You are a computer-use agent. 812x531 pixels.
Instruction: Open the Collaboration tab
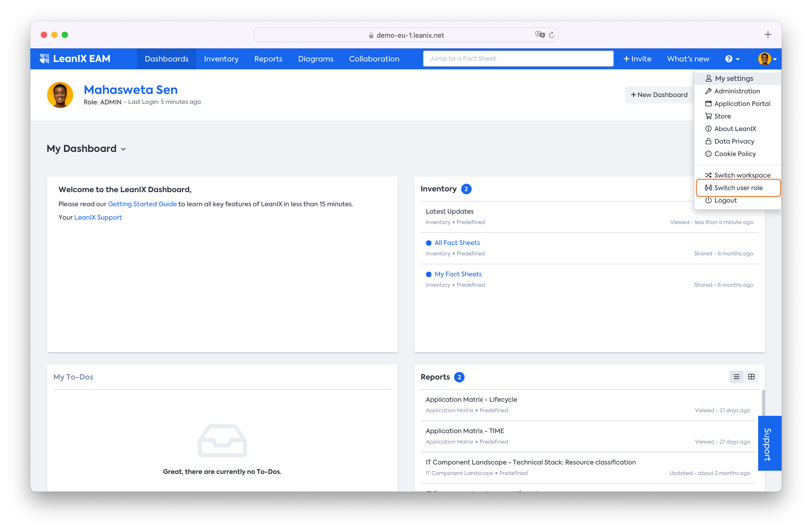tap(374, 59)
